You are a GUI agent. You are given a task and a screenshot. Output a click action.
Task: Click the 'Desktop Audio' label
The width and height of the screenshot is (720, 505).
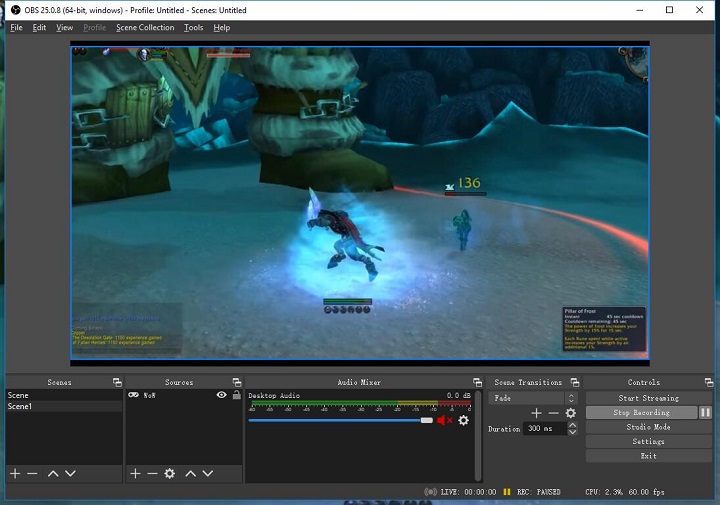(274, 395)
